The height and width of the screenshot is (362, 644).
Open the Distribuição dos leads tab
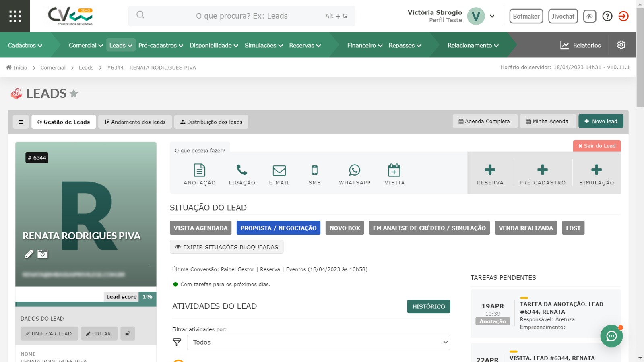211,122
